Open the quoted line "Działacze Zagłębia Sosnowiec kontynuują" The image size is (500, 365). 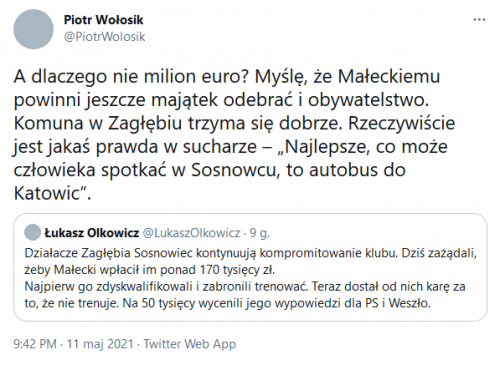click(x=140, y=254)
